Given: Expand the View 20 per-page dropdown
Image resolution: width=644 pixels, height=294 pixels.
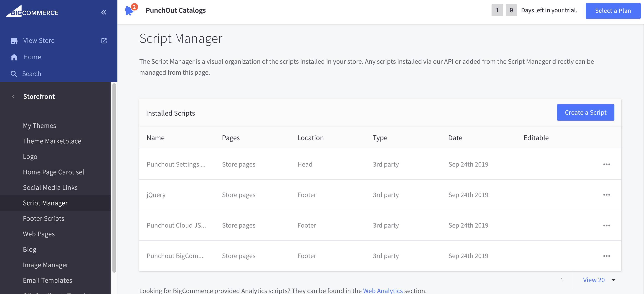Looking at the screenshot, I should click(599, 280).
